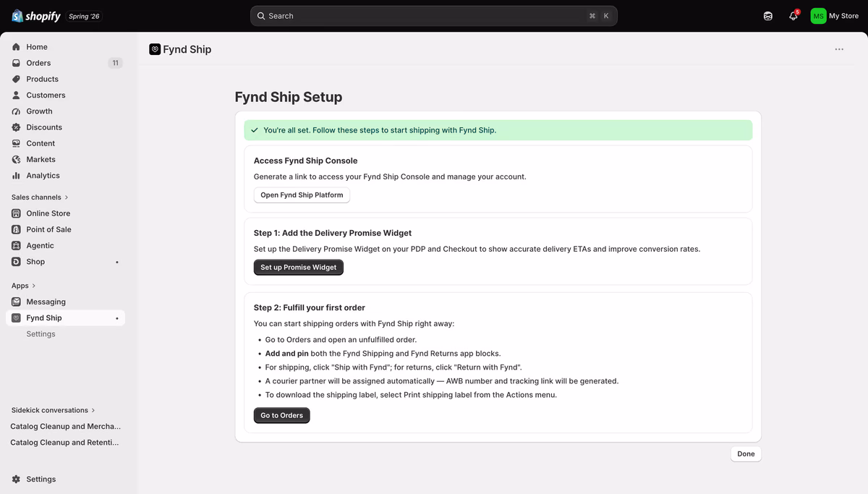Click Go to Orders button
The height and width of the screenshot is (494, 868).
point(281,415)
